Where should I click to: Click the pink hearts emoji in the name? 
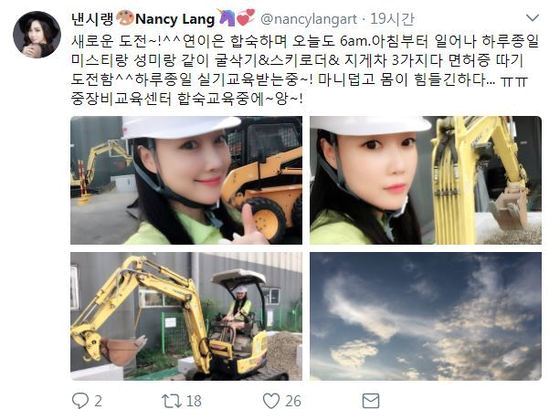point(246,17)
